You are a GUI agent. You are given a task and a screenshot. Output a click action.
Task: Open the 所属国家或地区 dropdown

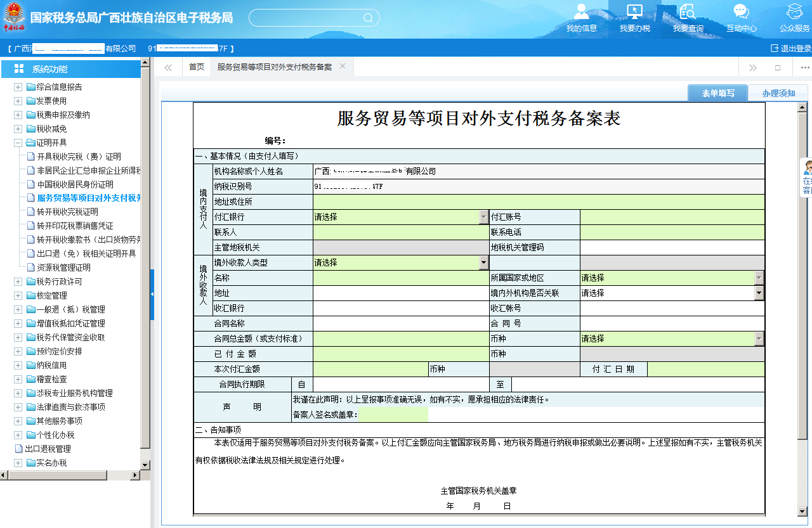coord(759,278)
